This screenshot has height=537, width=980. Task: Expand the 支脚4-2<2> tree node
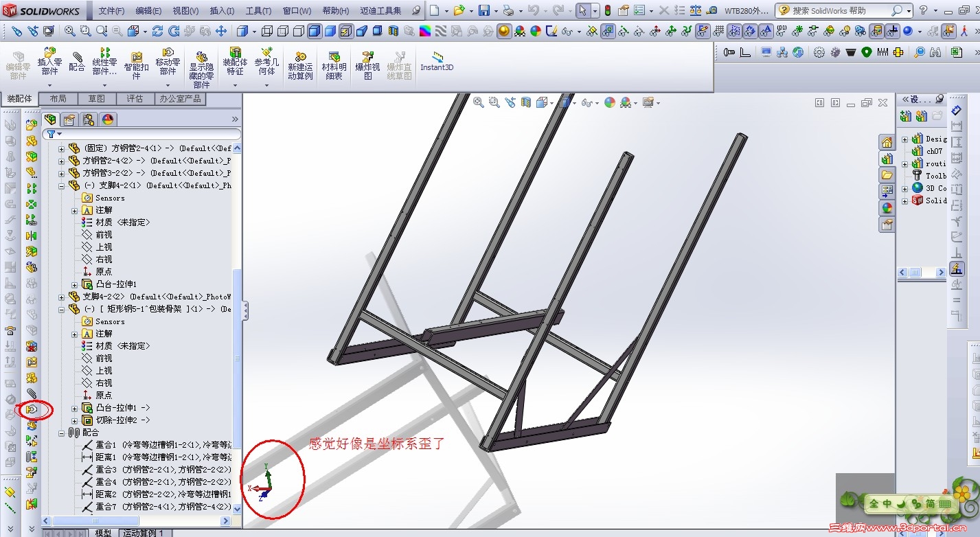tap(61, 297)
